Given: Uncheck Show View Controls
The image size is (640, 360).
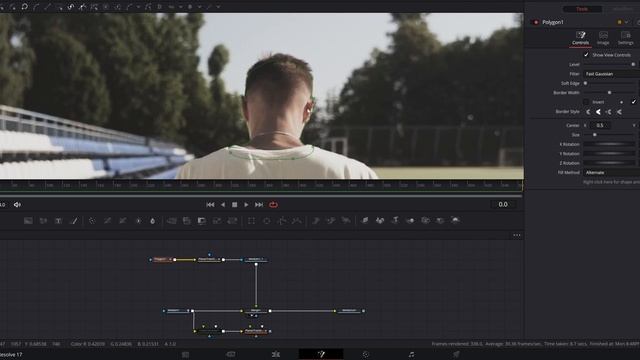Looking at the screenshot, I should (586, 55).
